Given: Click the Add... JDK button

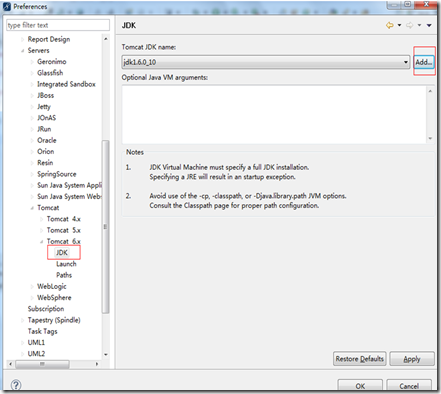Looking at the screenshot, I should click(x=424, y=62).
